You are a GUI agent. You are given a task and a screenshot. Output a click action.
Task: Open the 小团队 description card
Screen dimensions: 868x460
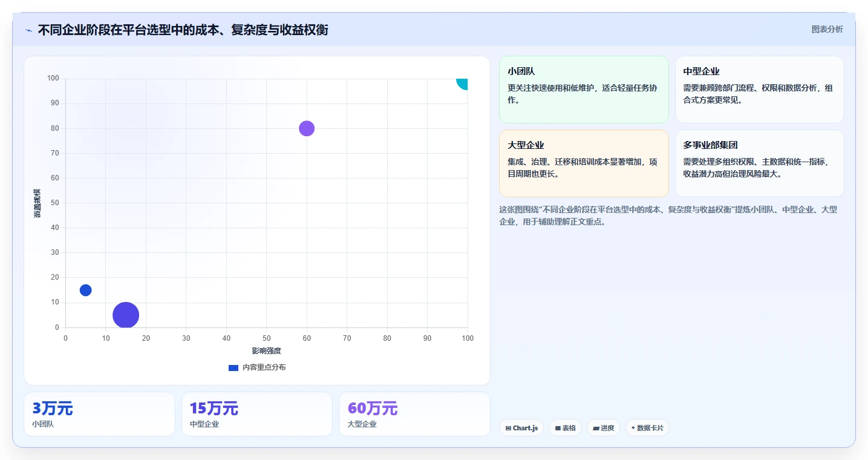[584, 90]
